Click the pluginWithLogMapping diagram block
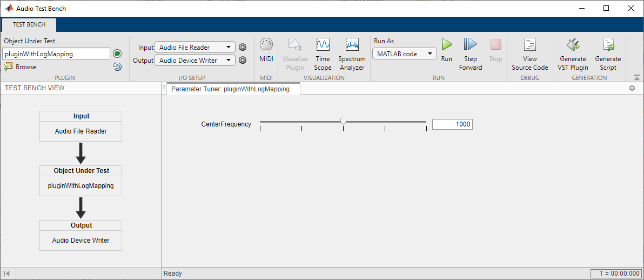Viewport: 644px width, 280px height. click(81, 181)
